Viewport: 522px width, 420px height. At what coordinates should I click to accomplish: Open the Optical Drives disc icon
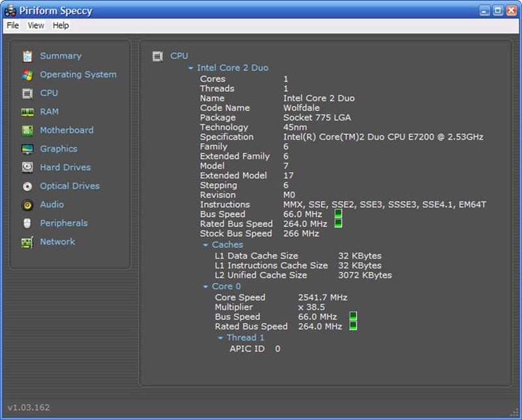tap(27, 186)
